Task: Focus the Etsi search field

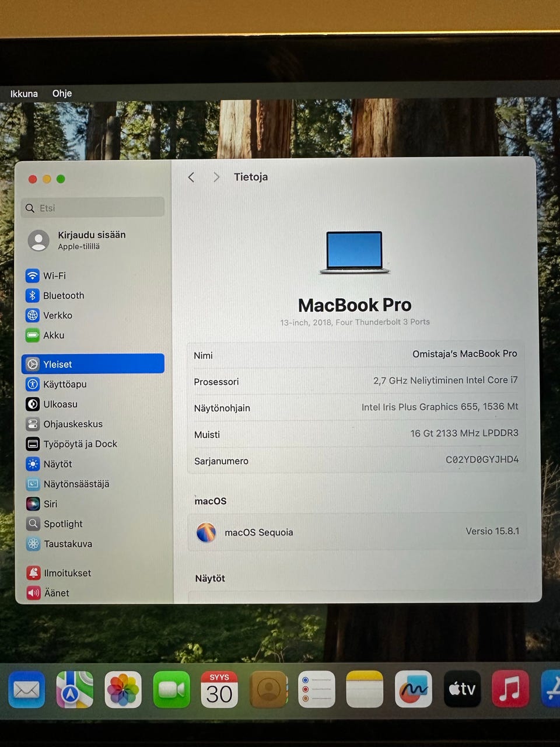Action: [93, 208]
